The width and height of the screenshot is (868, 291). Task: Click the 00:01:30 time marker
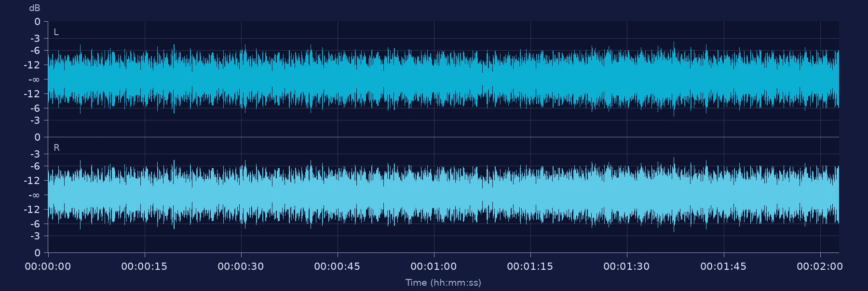[x=626, y=266]
